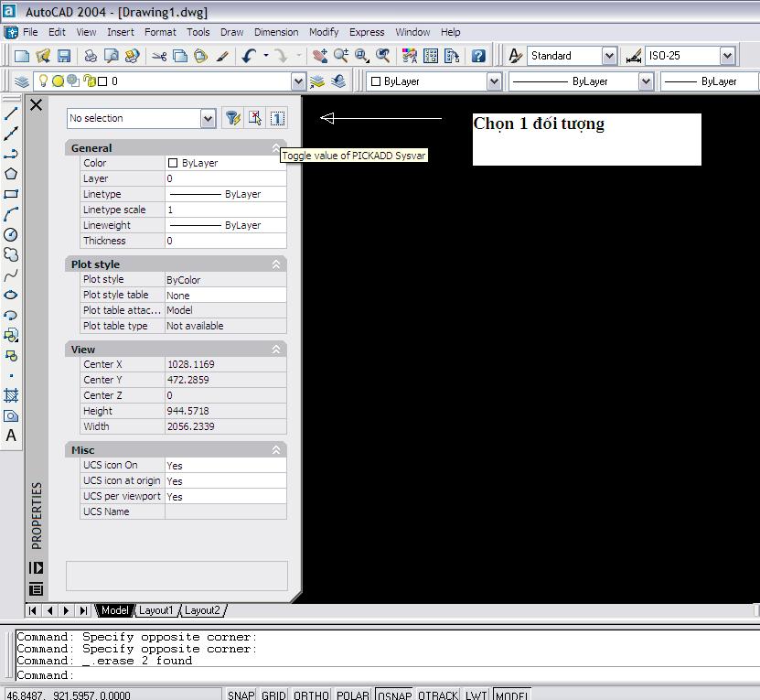
Task: Collapse the Plot style section
Action: click(x=276, y=264)
